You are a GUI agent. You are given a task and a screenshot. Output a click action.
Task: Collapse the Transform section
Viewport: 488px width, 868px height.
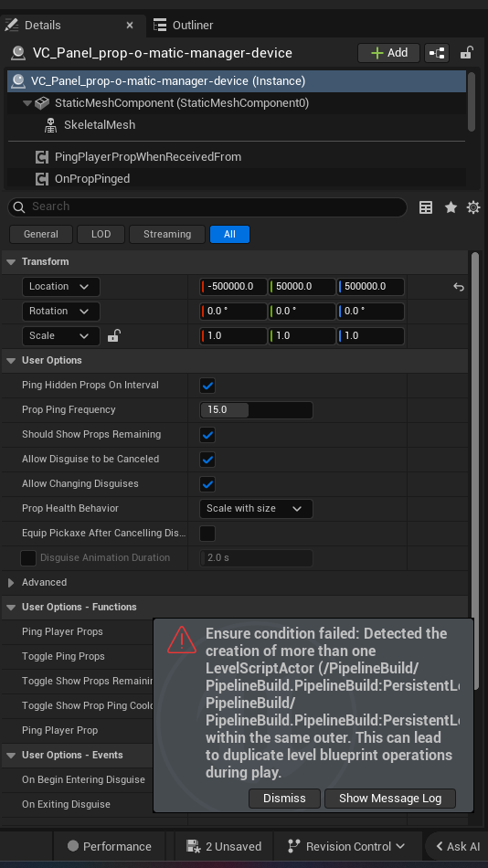(x=11, y=262)
